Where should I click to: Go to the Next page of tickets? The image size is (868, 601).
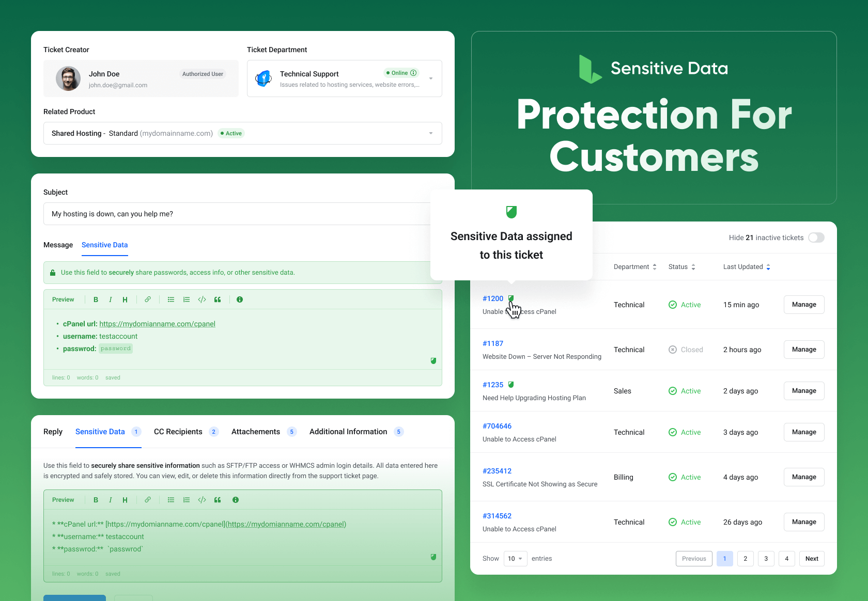click(x=812, y=559)
